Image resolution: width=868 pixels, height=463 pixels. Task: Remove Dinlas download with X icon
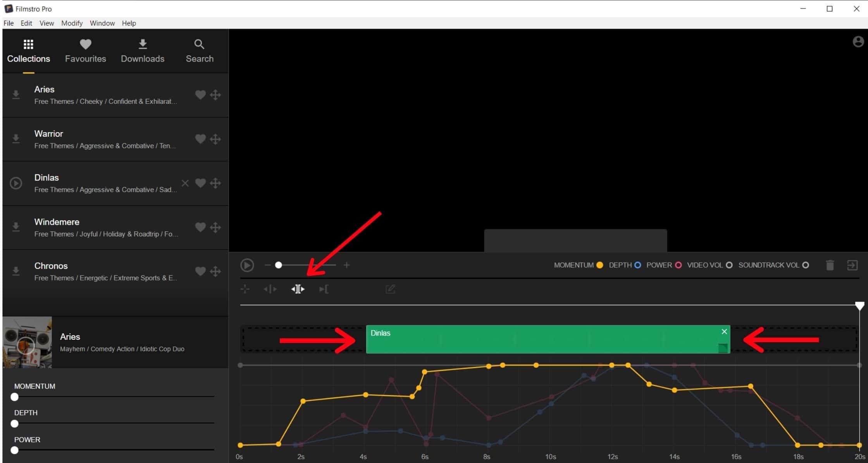pyautogui.click(x=185, y=183)
